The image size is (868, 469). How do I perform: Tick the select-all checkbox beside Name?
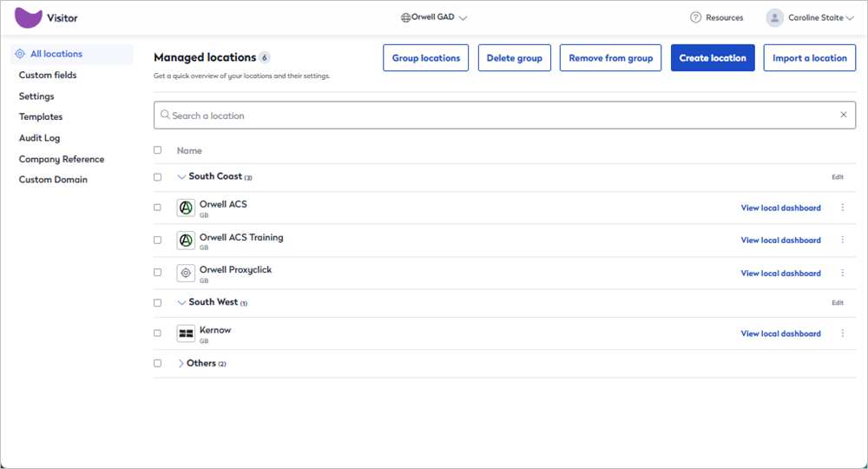158,150
